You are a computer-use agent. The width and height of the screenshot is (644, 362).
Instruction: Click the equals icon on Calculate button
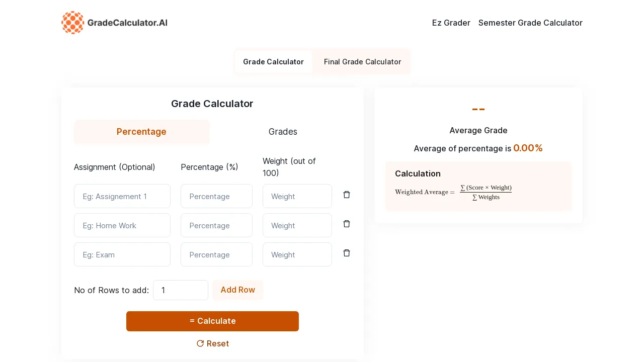click(x=193, y=321)
